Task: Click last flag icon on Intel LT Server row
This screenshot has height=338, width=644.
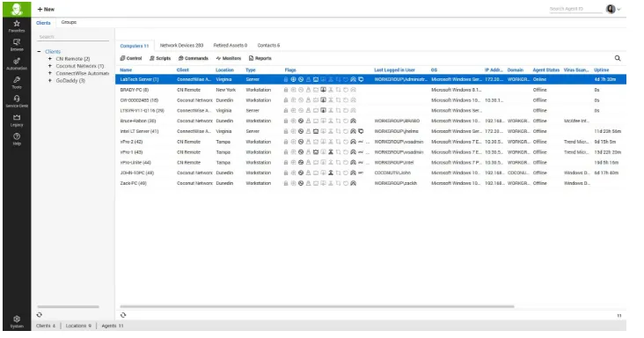Action: point(361,131)
